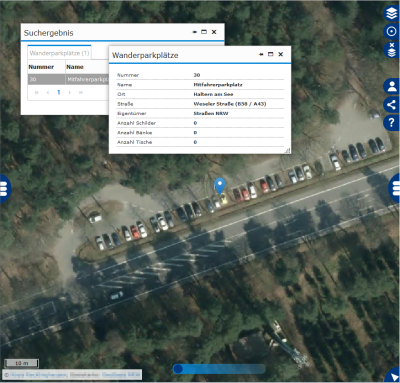
Task: Open the map layers panel icon
Action: (x=392, y=14)
